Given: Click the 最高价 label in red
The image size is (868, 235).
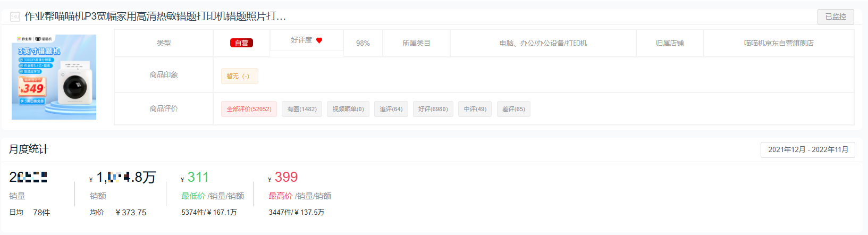Looking at the screenshot, I should click(281, 196).
